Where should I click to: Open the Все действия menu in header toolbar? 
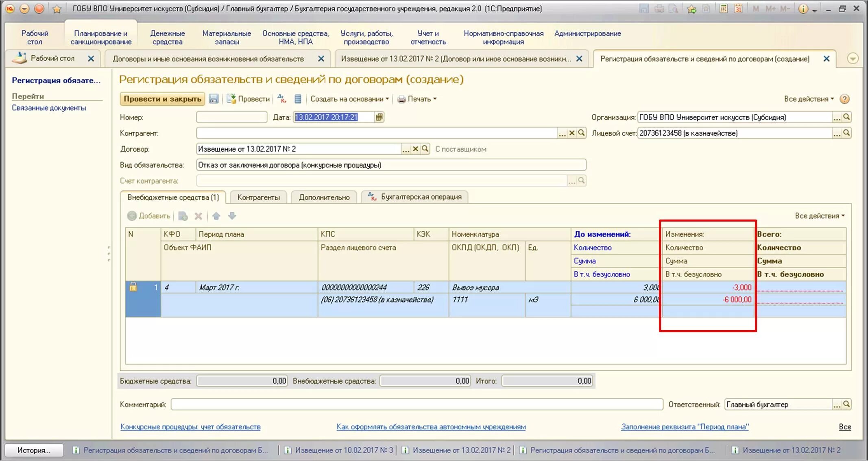(x=809, y=99)
